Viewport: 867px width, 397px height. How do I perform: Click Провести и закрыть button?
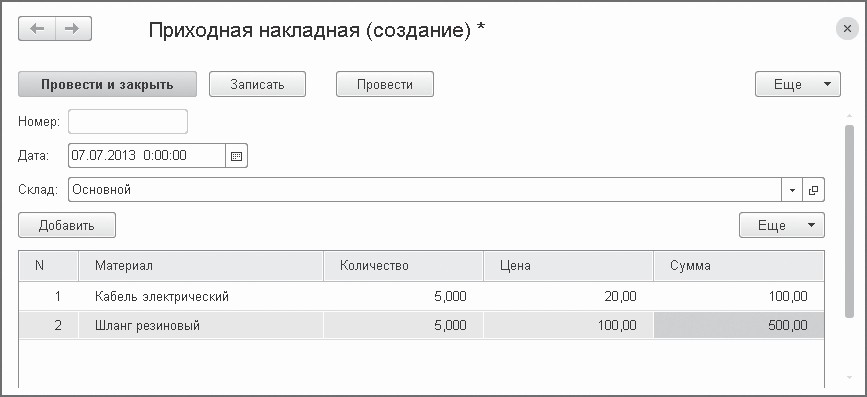pos(107,85)
